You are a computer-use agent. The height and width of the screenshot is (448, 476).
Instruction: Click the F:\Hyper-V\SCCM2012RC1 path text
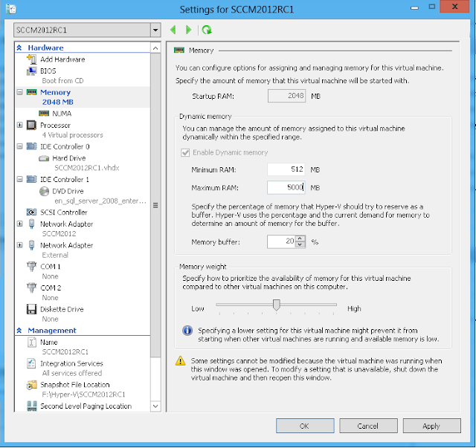(x=83, y=395)
